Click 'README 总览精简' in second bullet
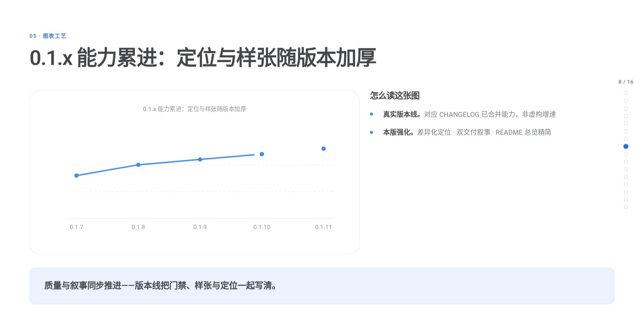 coord(523,132)
